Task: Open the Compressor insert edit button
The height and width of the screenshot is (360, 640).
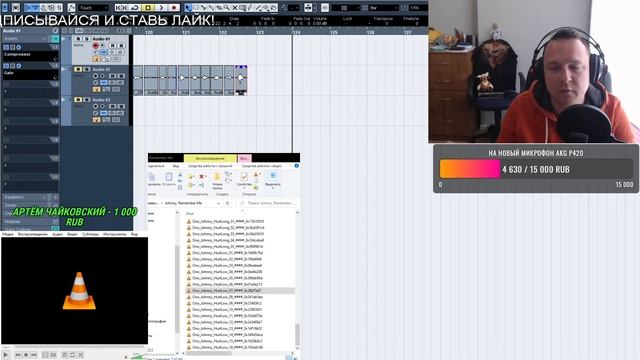Action: [19, 47]
